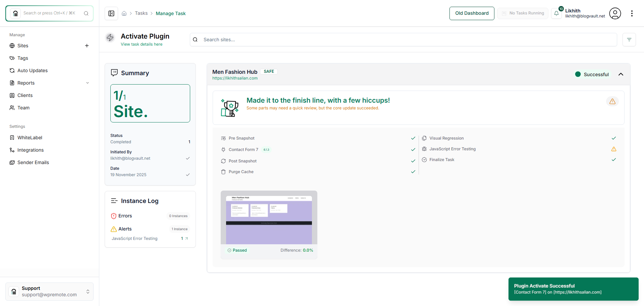Open the account avatar icon

click(615, 13)
